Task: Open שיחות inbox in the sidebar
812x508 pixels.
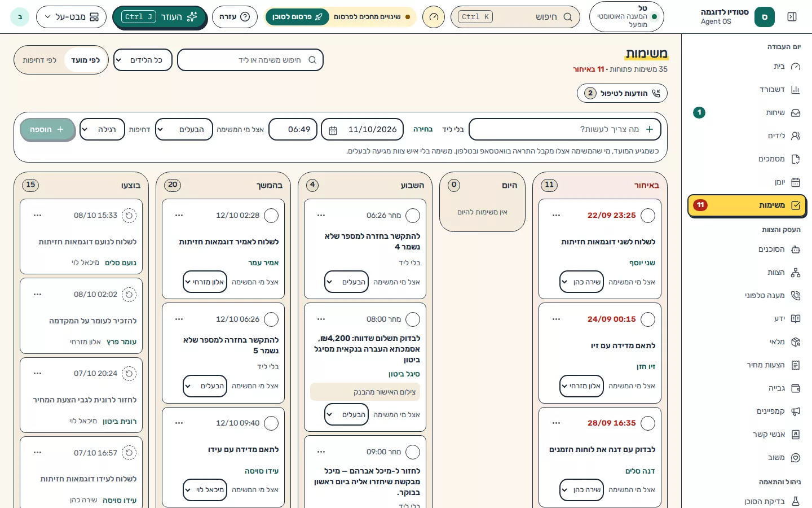Action: point(747,113)
